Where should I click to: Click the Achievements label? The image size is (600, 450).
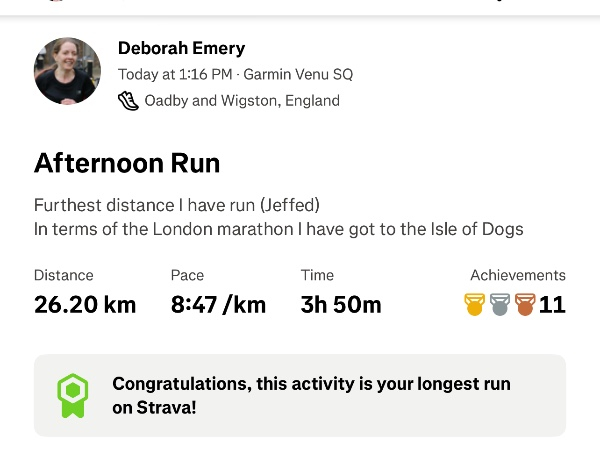pyautogui.click(x=517, y=275)
